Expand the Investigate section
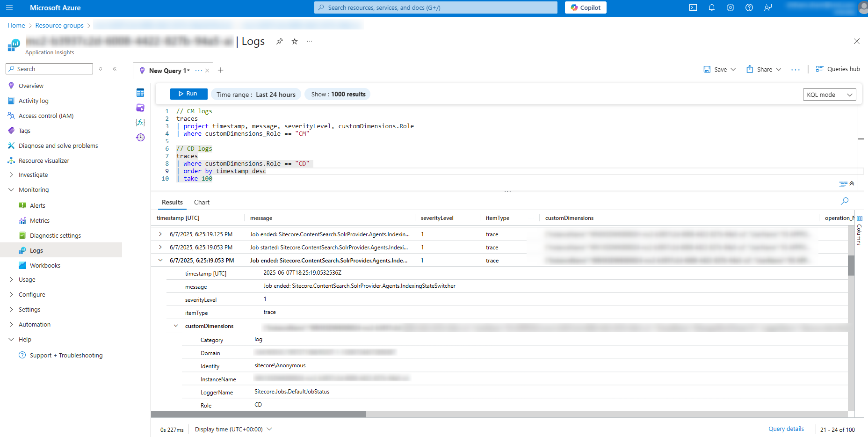The height and width of the screenshot is (437, 868). point(11,175)
